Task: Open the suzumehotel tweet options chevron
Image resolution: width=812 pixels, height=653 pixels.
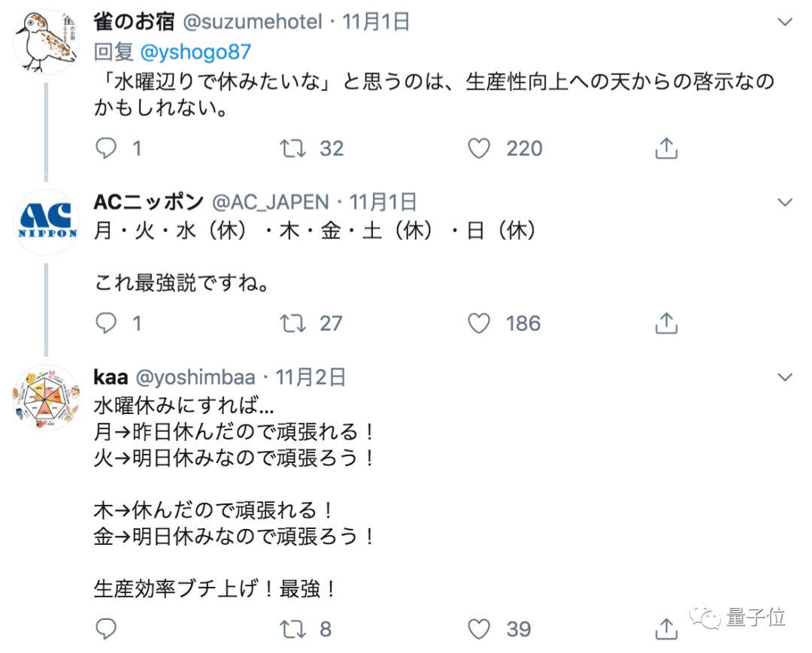Action: pos(785,23)
